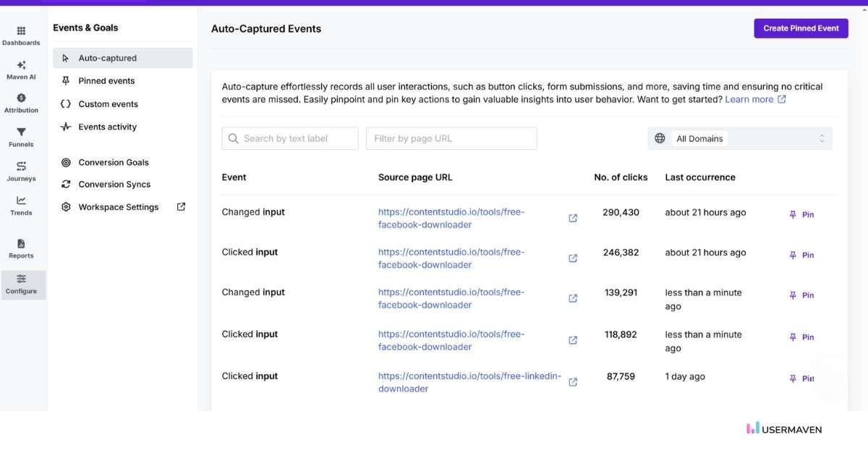The height and width of the screenshot is (456, 868).
Task: Click the 290,430 click count
Action: (621, 213)
